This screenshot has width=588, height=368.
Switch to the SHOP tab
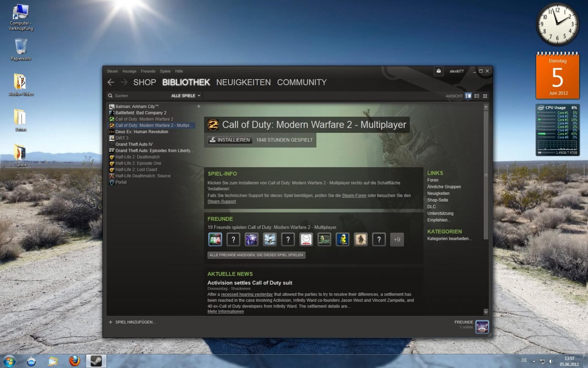coord(145,82)
